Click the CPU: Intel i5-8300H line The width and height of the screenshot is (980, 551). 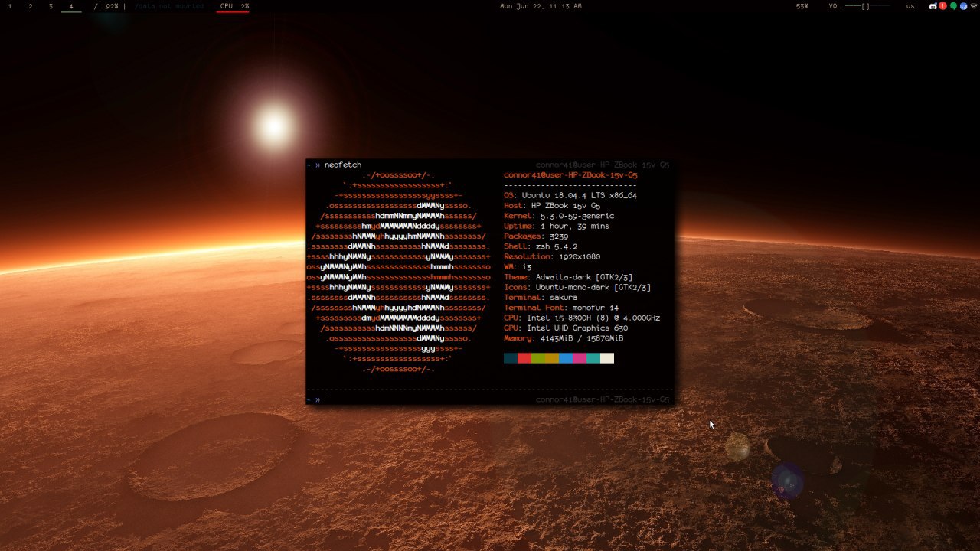[x=582, y=318]
